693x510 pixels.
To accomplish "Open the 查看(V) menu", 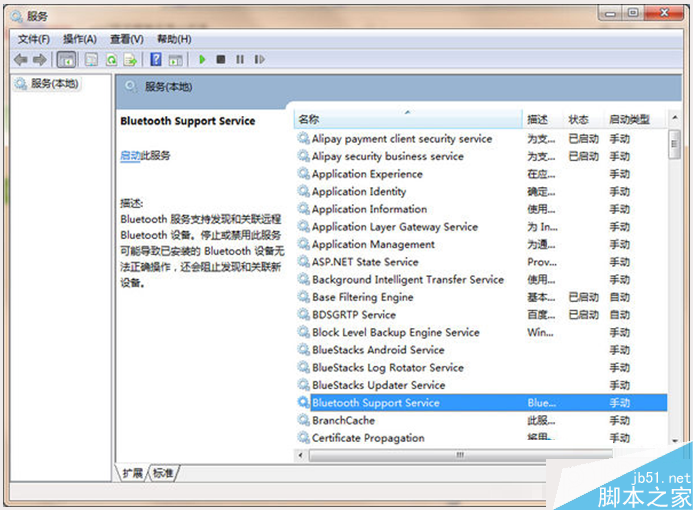I will tap(127, 39).
